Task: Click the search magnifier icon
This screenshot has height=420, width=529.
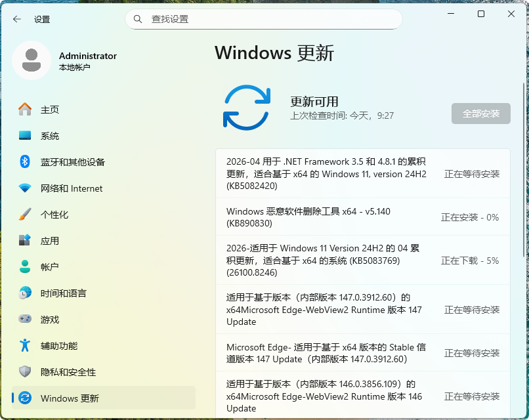Action: (138, 19)
